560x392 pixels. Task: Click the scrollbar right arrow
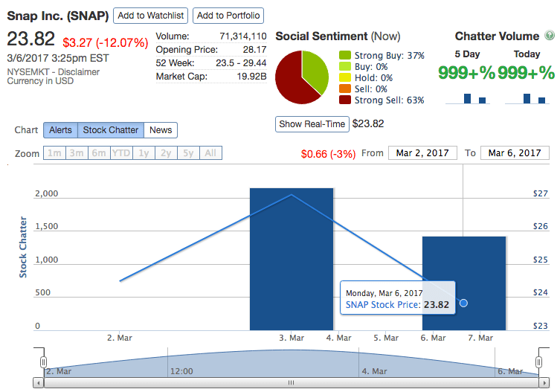click(544, 383)
